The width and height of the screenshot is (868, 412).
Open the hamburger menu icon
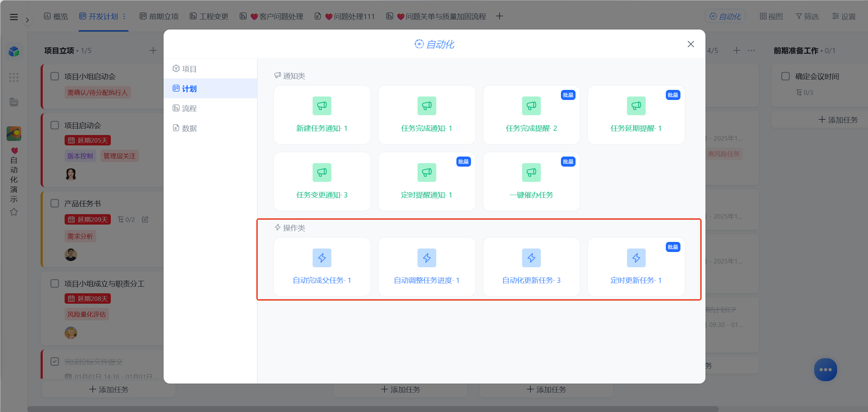[14, 17]
